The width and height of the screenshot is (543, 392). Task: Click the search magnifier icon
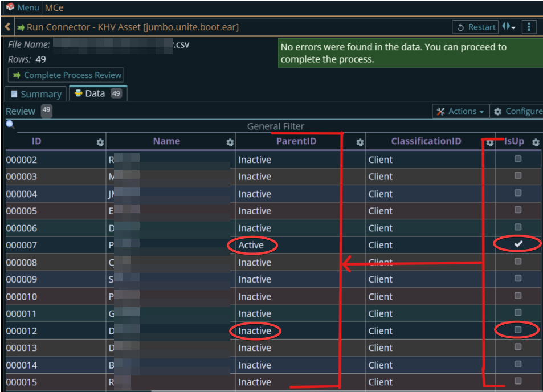tap(10, 124)
